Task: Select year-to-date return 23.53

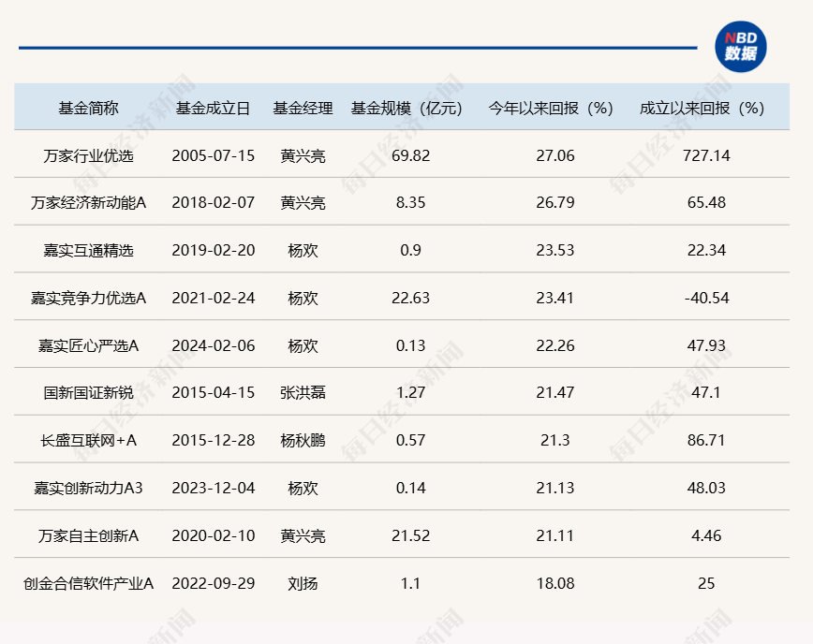Action: tap(555, 250)
